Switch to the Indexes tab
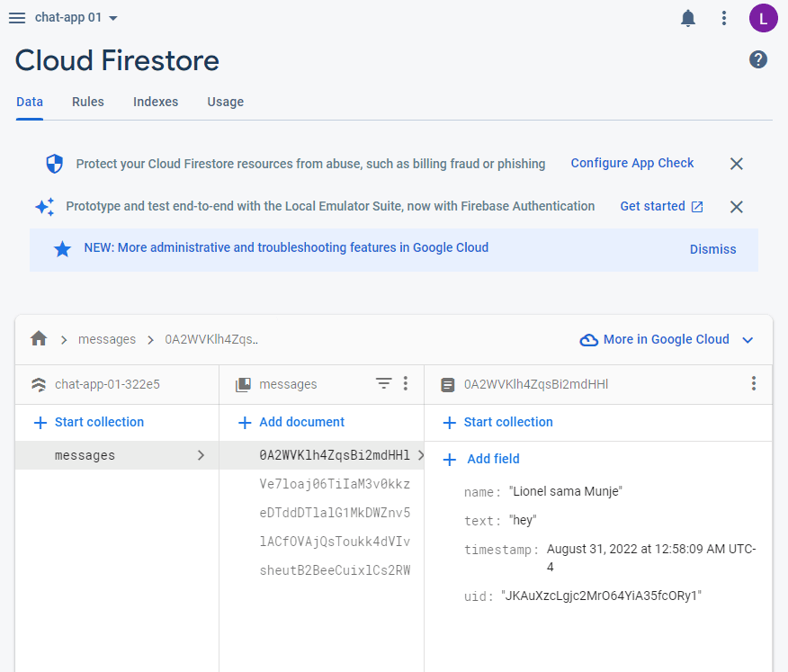This screenshot has width=788, height=672. [156, 102]
